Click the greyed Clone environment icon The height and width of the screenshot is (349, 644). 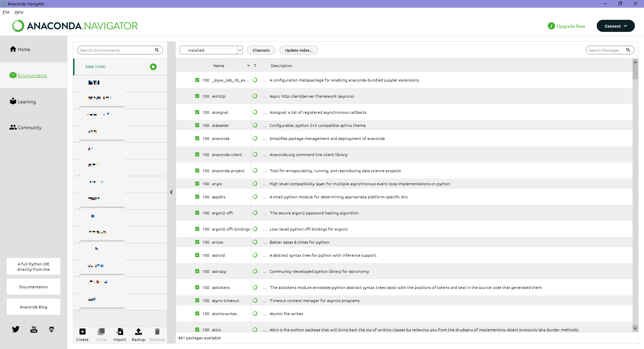click(101, 332)
